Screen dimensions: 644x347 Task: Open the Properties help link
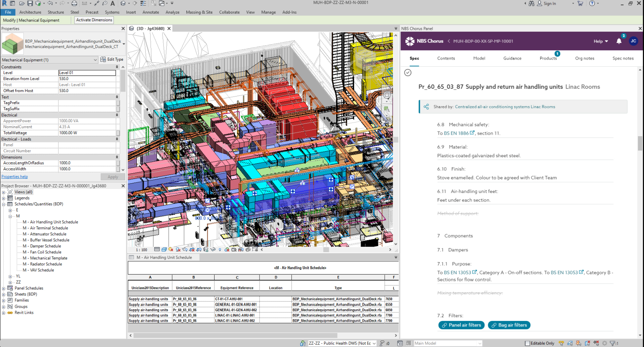pyautogui.click(x=14, y=177)
